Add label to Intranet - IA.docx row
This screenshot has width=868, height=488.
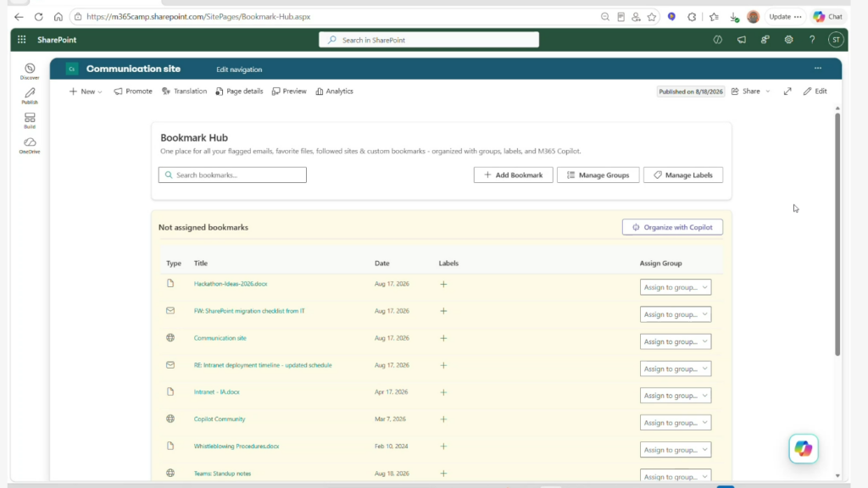pos(443,392)
